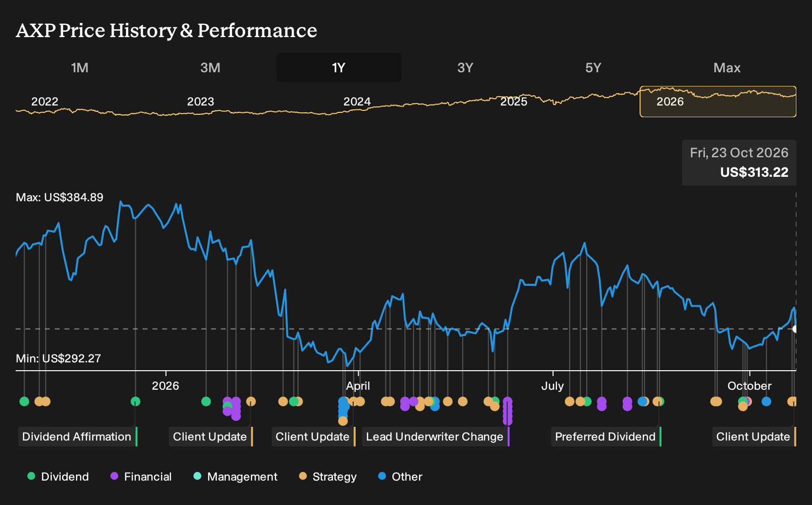Click the 2022 section of overview chart
The width and height of the screenshot is (812, 505).
click(x=45, y=102)
